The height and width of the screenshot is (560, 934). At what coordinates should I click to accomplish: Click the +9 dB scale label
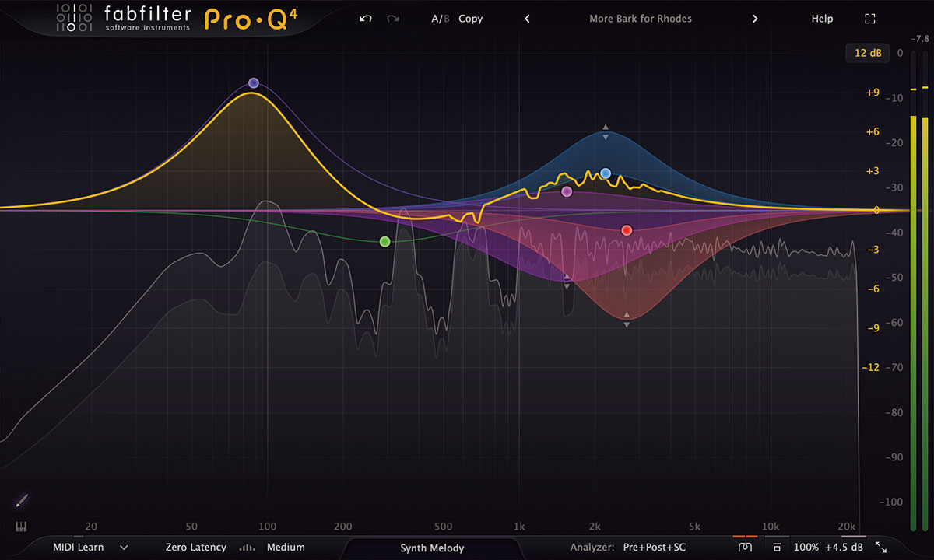(x=872, y=93)
